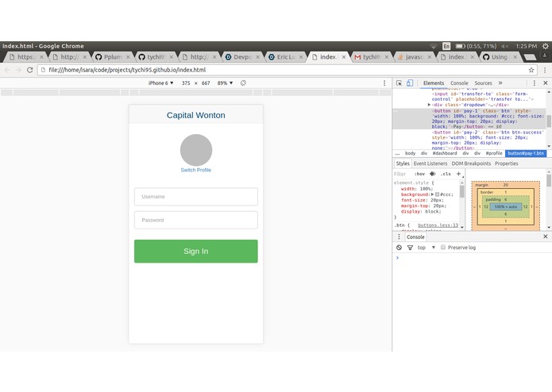Image resolution: width=552 pixels, height=392 pixels.
Task: Close the DevTools panel
Action: 546,83
